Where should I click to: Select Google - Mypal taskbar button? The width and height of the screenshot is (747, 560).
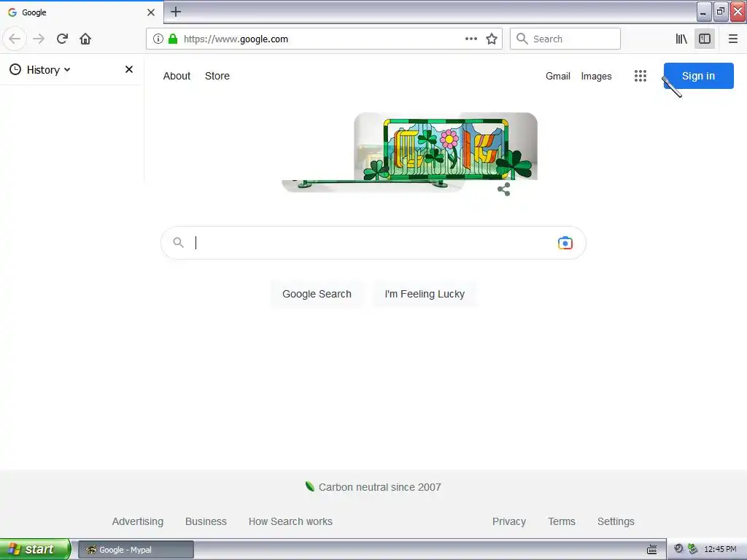pyautogui.click(x=136, y=550)
